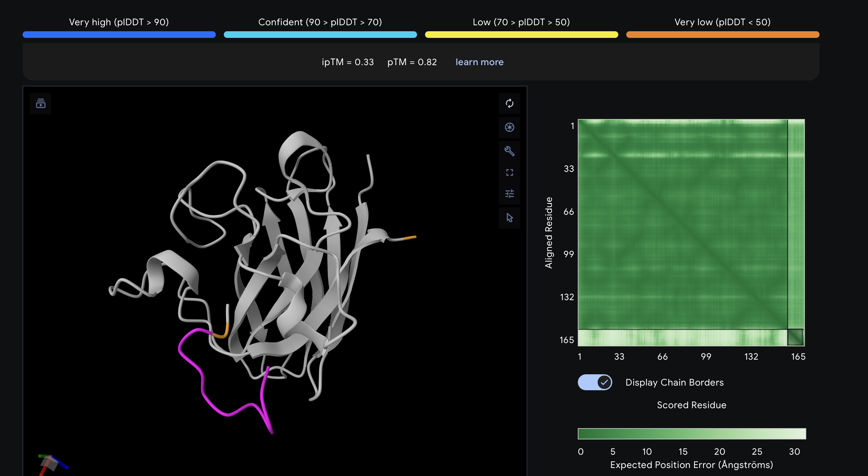Click the 'Low (70 > plDDT > 50)' label
Viewport: 868px width, 476px height.
(x=521, y=22)
